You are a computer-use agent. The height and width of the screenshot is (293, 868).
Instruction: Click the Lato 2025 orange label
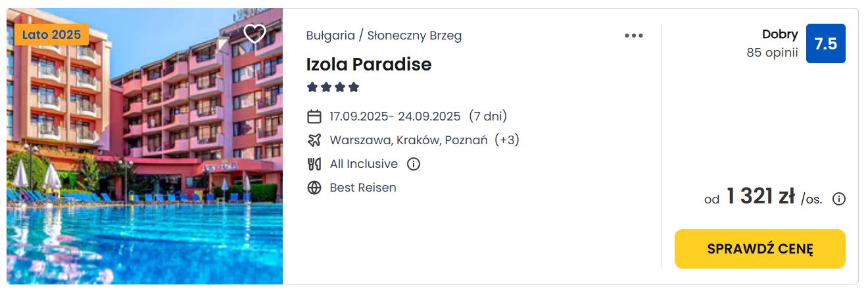click(x=52, y=34)
